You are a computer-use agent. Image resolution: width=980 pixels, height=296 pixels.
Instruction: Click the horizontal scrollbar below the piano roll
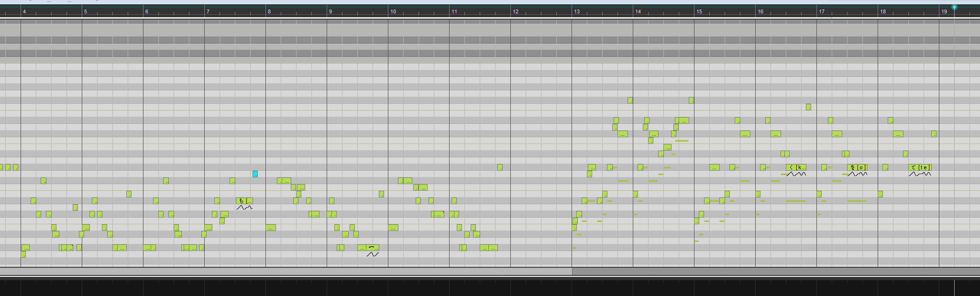pos(287,272)
